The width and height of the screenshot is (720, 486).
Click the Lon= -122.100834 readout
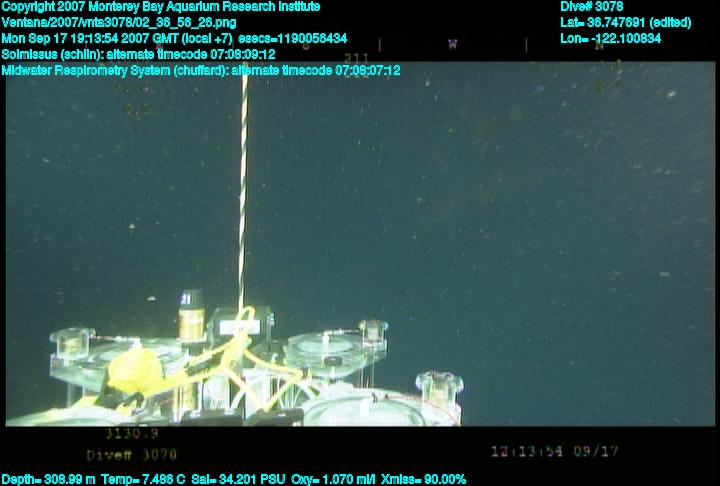tap(610, 38)
